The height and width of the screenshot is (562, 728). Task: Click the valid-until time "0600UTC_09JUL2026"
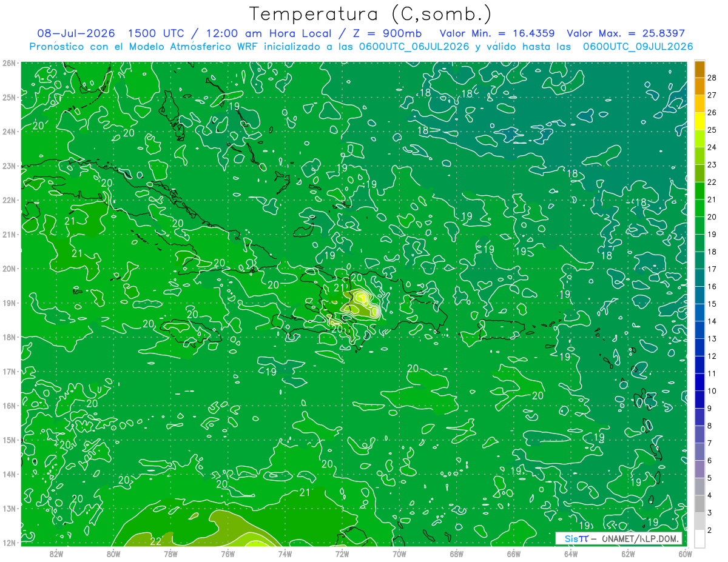point(638,47)
